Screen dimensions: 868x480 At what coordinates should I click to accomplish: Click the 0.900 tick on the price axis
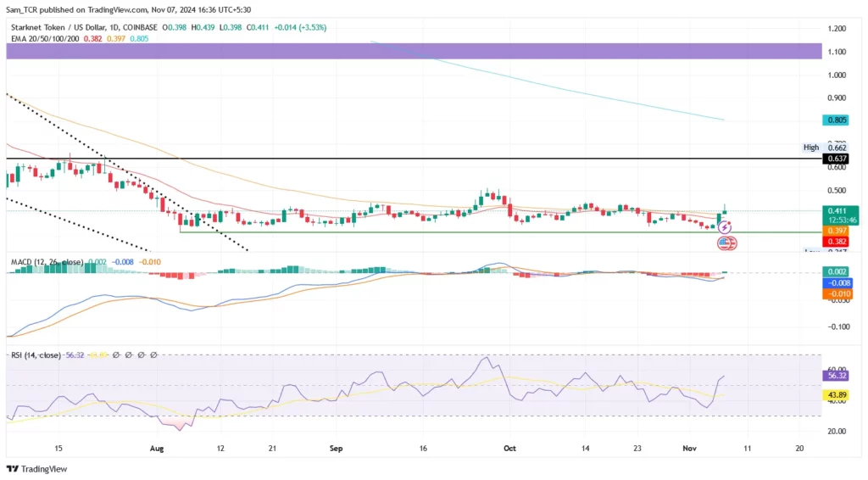tap(837, 98)
